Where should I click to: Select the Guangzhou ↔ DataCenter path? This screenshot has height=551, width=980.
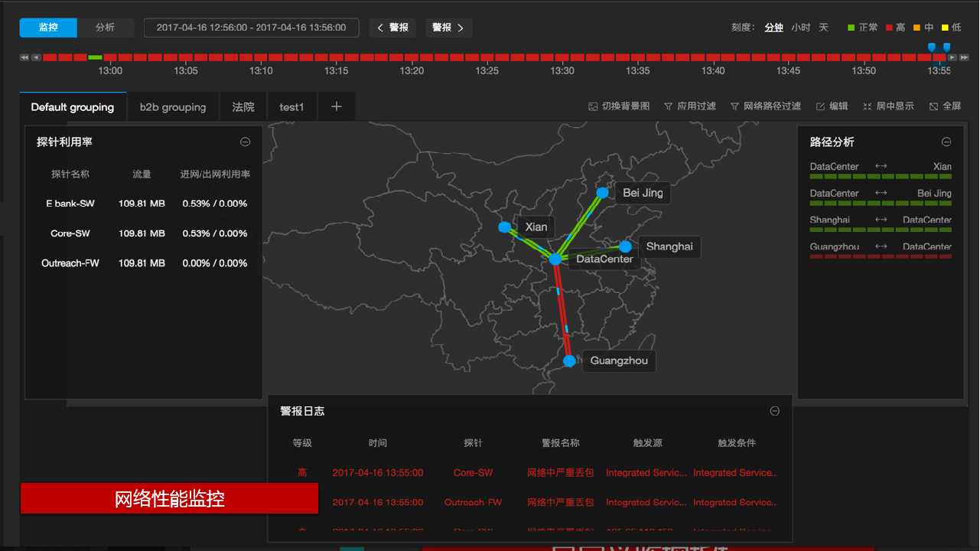pyautogui.click(x=881, y=251)
